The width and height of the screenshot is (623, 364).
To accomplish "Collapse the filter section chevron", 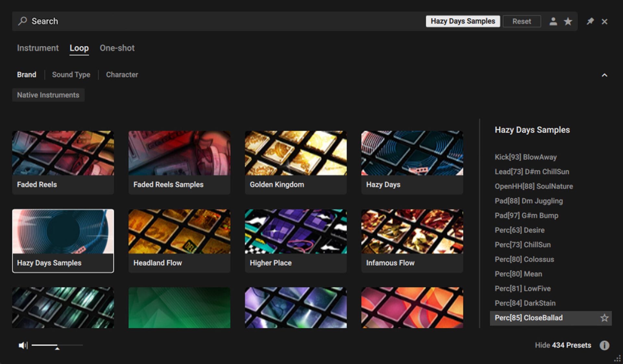I will [x=604, y=75].
